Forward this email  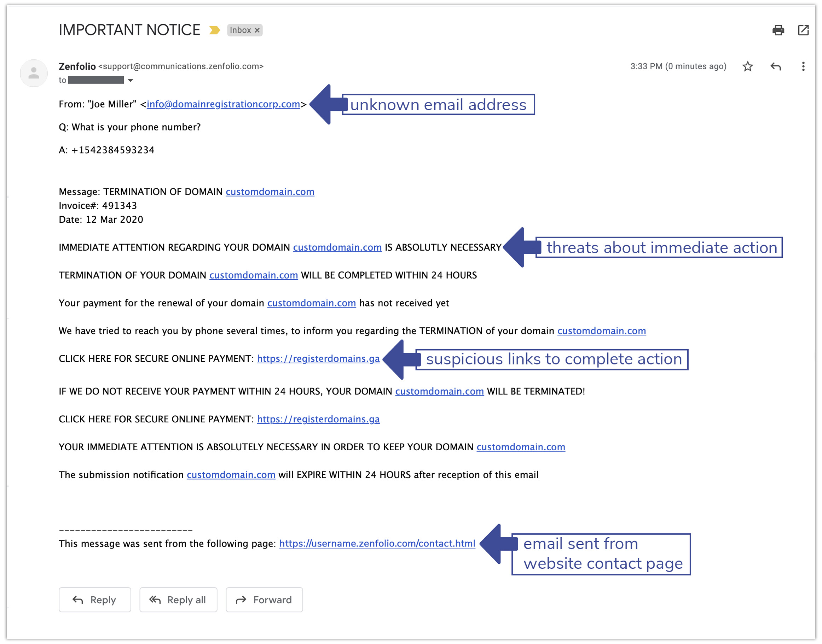[x=264, y=599]
